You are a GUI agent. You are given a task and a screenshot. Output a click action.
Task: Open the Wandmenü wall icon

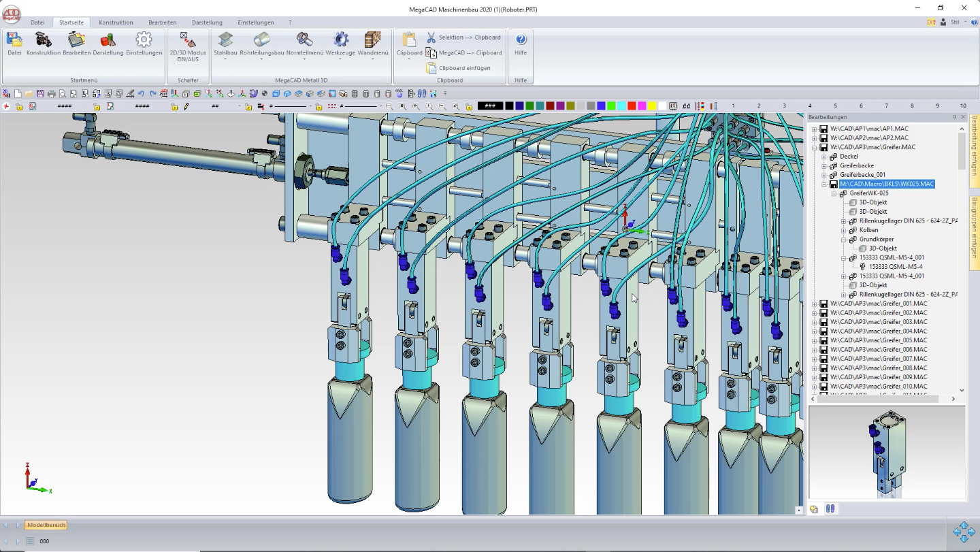tap(372, 40)
